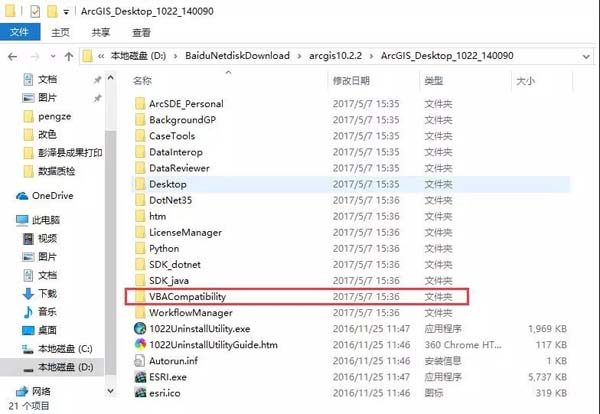Image resolution: width=600 pixels, height=414 pixels.
Task: Select 本地磁盘 (C:) in the navigation pane
Action: (57, 349)
